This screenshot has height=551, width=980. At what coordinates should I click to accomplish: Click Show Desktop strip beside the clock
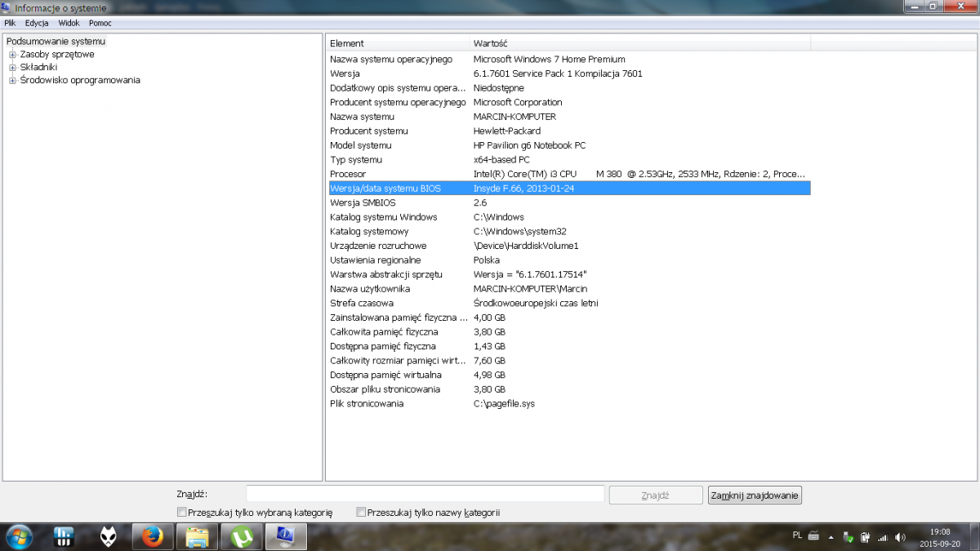pyautogui.click(x=974, y=536)
